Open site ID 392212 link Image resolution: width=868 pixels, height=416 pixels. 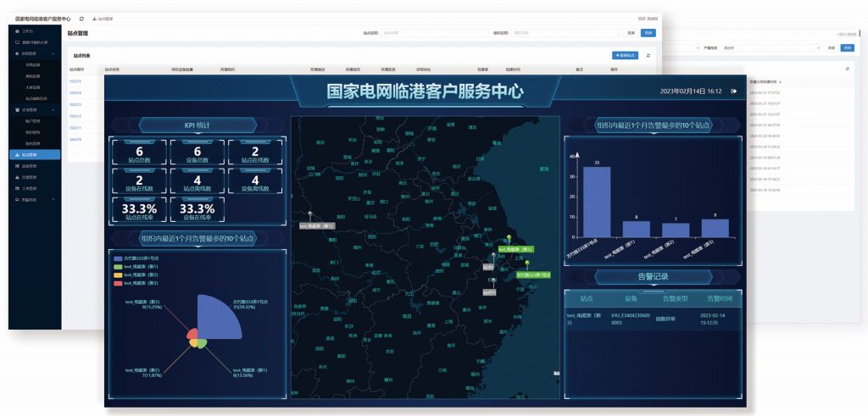pos(75,116)
